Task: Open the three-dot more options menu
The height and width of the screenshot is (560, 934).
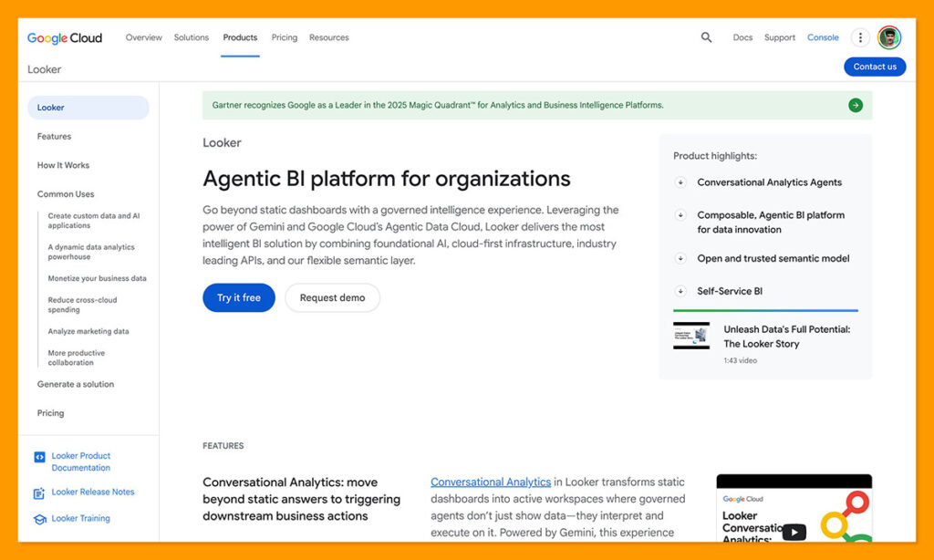Action: pyautogui.click(x=859, y=37)
